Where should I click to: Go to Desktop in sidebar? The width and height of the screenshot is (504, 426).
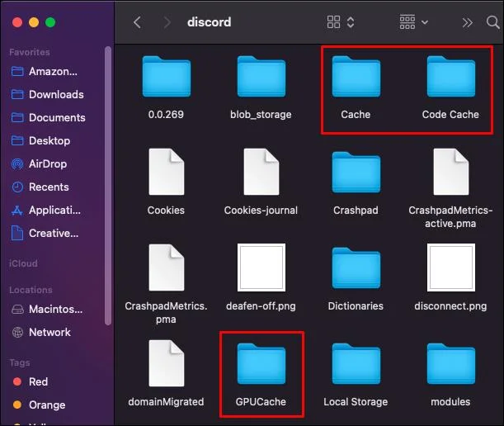click(40, 141)
